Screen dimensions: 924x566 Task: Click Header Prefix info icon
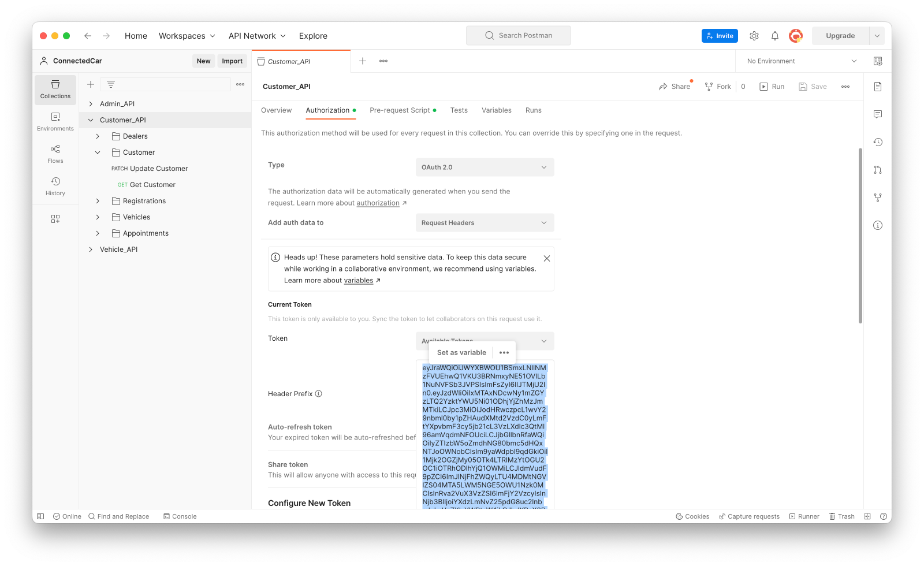point(318,394)
